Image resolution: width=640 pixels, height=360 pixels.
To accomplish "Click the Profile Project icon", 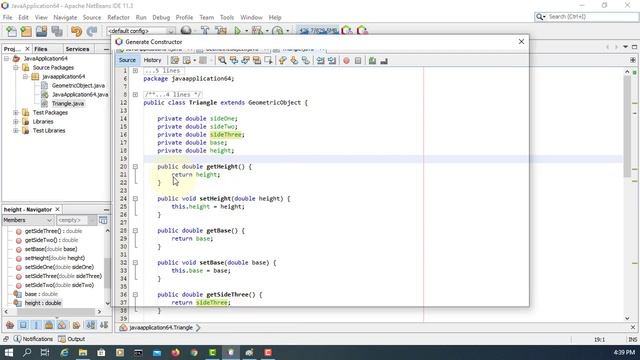I will [278, 31].
